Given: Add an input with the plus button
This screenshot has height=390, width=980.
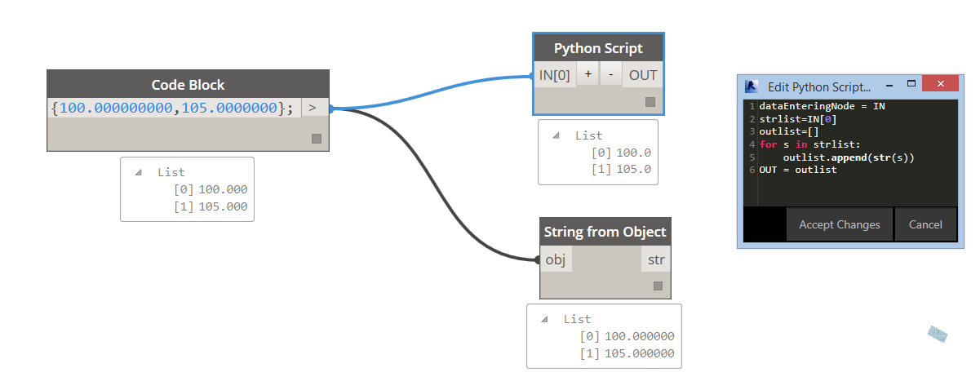Looking at the screenshot, I should [588, 75].
